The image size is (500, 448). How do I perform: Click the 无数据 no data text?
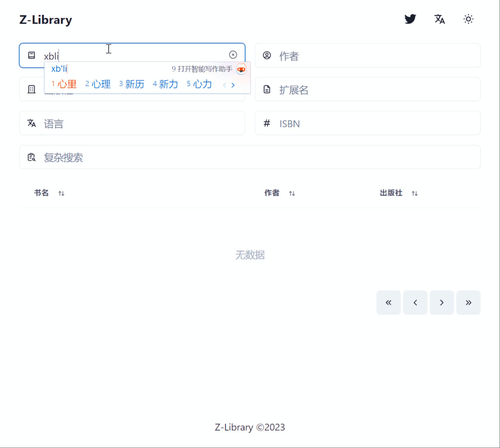click(250, 255)
